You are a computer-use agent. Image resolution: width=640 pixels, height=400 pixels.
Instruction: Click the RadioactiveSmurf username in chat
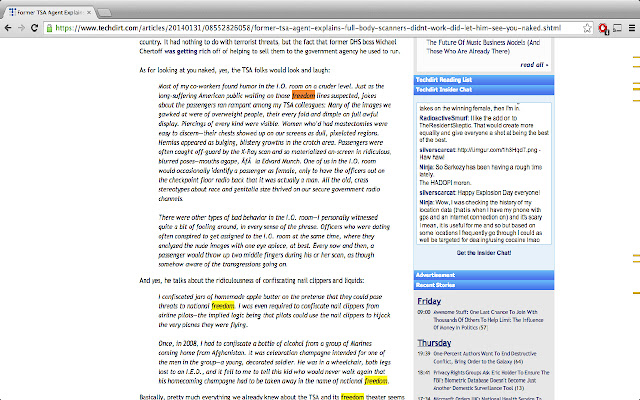[444, 118]
